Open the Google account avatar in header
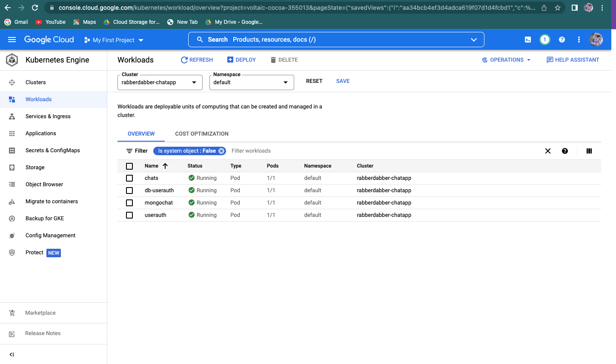 click(x=596, y=40)
